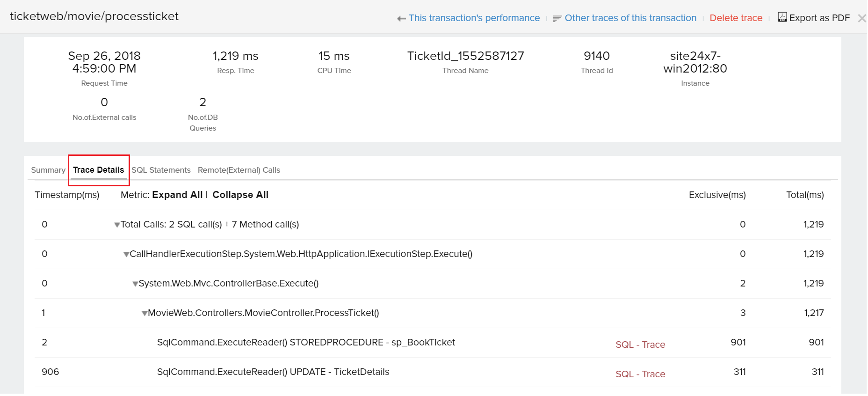This screenshot has width=868, height=396.
Task: Click the 1,219 ms response time value
Action: [x=236, y=56]
